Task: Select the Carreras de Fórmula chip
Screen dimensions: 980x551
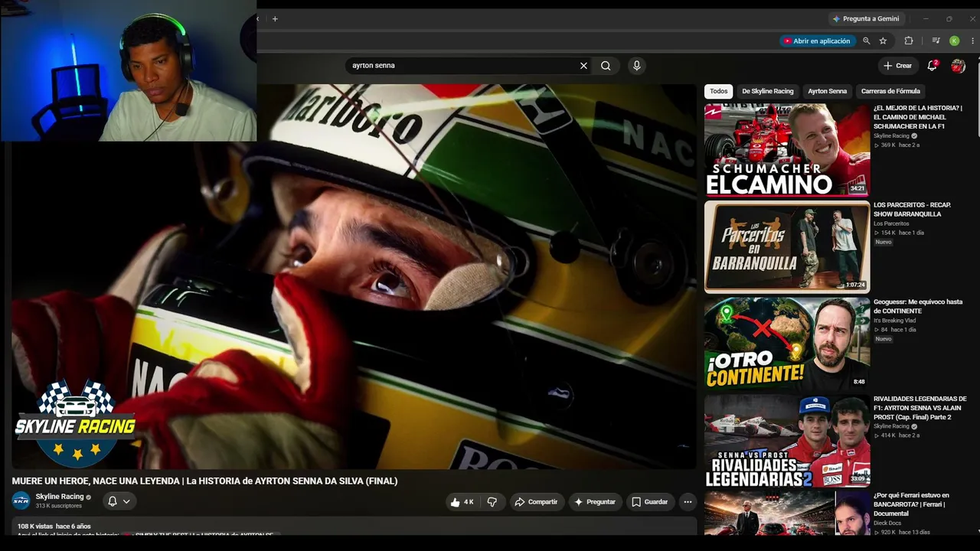Action: [x=890, y=91]
